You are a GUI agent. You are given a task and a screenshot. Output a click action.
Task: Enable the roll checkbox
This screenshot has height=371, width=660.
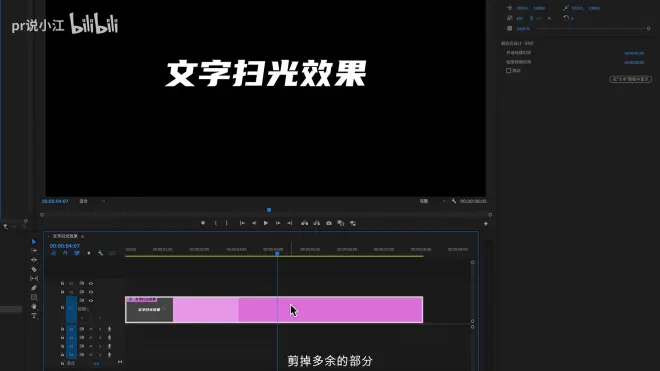click(x=508, y=71)
